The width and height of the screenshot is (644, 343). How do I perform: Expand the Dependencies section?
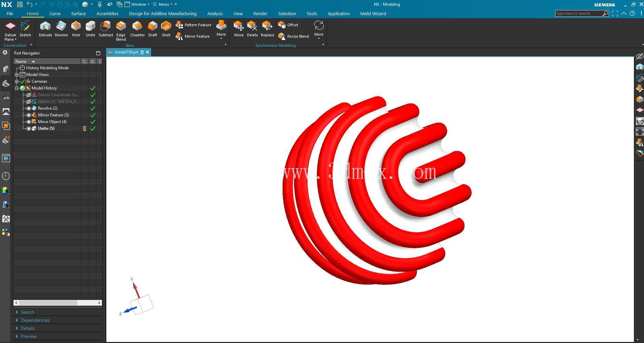click(x=35, y=320)
